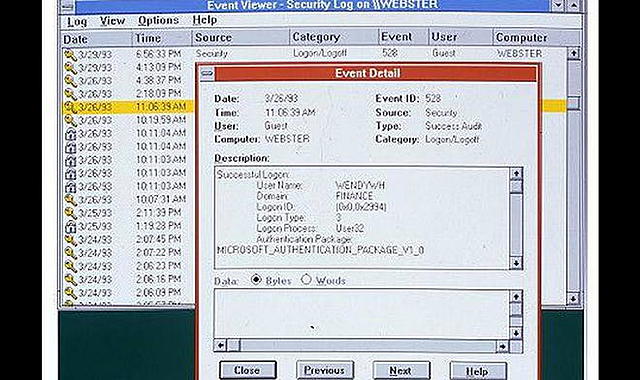Image resolution: width=640 pixels, height=380 pixels.
Task: Click key icon of 2:06:23 PM event
Action: (x=70, y=266)
